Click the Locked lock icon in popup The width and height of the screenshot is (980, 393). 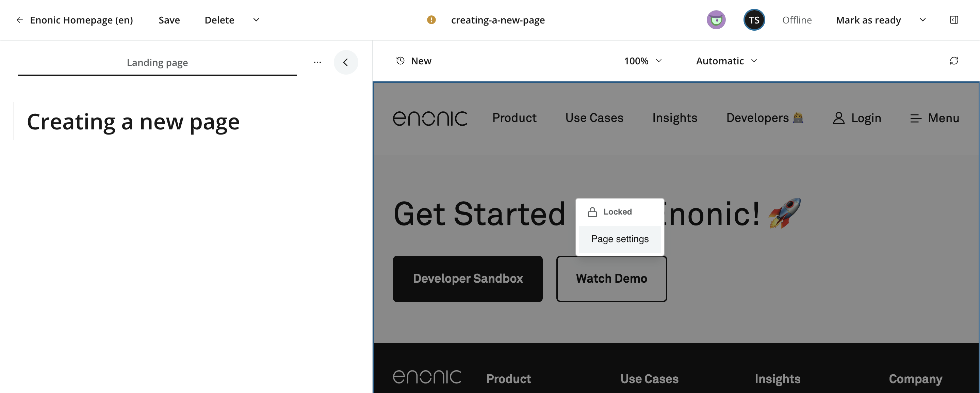click(592, 212)
